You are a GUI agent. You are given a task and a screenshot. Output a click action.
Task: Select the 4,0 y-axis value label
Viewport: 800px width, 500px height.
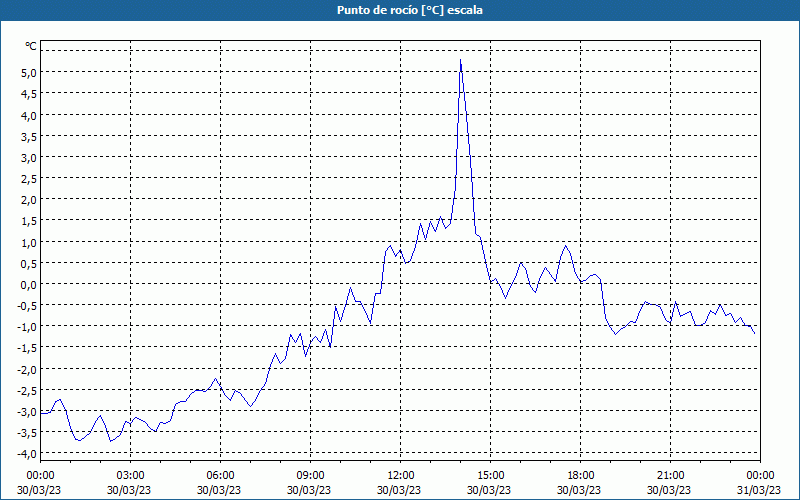(x=29, y=115)
